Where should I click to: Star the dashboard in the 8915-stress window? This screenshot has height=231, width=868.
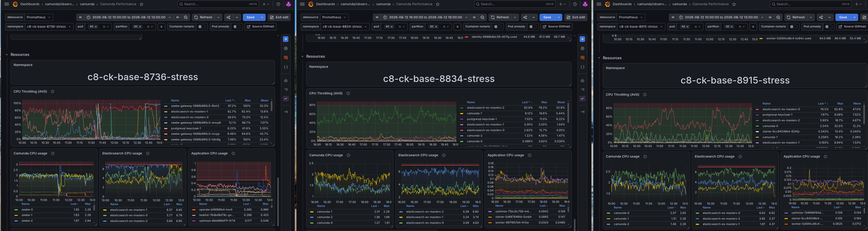(734, 4)
